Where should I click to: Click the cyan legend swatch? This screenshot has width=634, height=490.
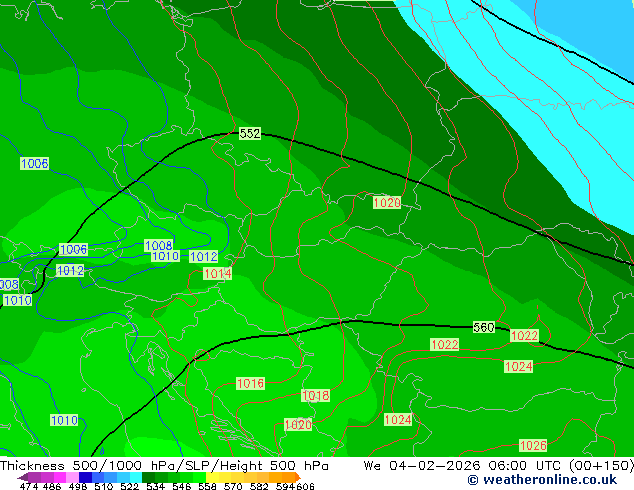[136, 477]
